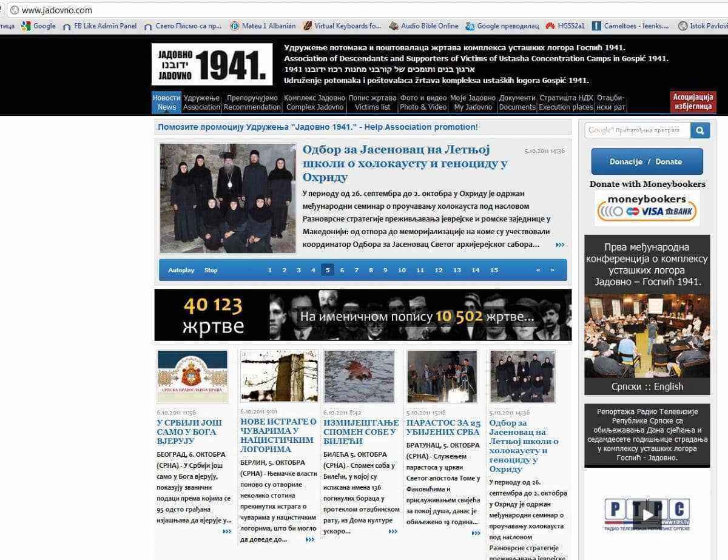This screenshot has height=560, width=728.
Task: Expand read-more under Berlin article
Action: tap(310, 539)
